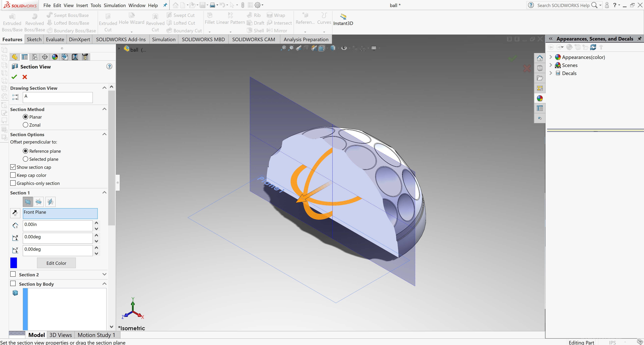Select the Top plane section button in Section 1
Viewport: 644px width, 345px height.
39,202
